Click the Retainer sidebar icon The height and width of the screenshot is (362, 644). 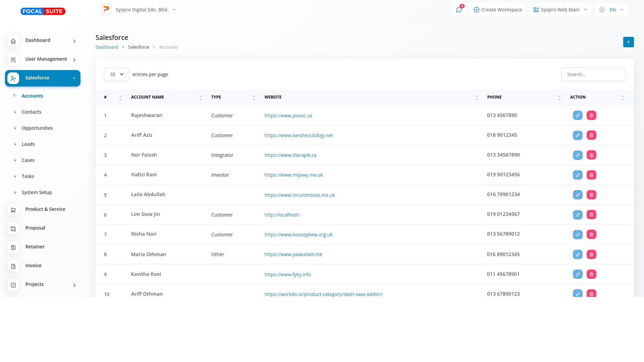pyautogui.click(x=13, y=247)
